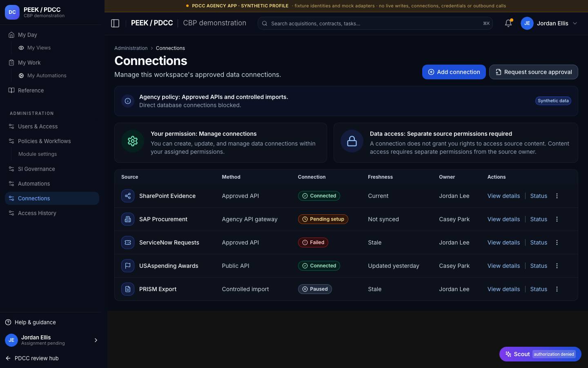The height and width of the screenshot is (368, 588).
Task: Open the notifications bell
Action: pos(508,23)
